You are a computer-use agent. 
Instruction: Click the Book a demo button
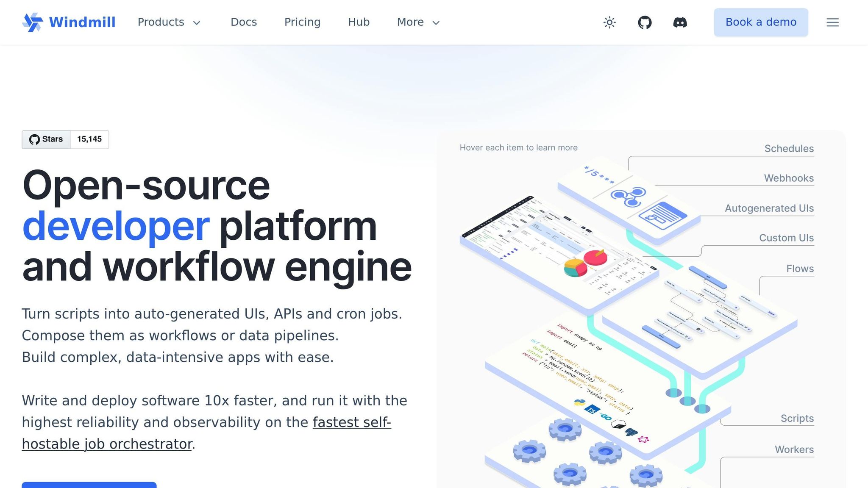[x=761, y=22]
